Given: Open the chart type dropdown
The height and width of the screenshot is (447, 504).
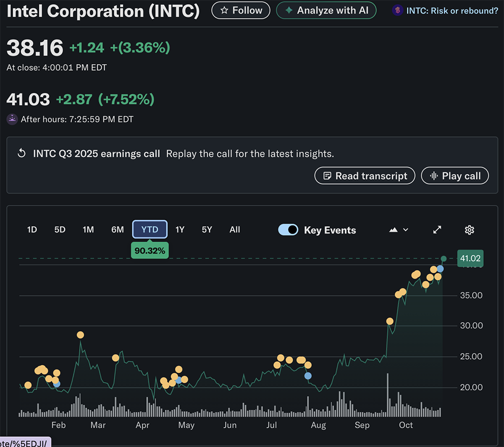Looking at the screenshot, I should click(399, 230).
